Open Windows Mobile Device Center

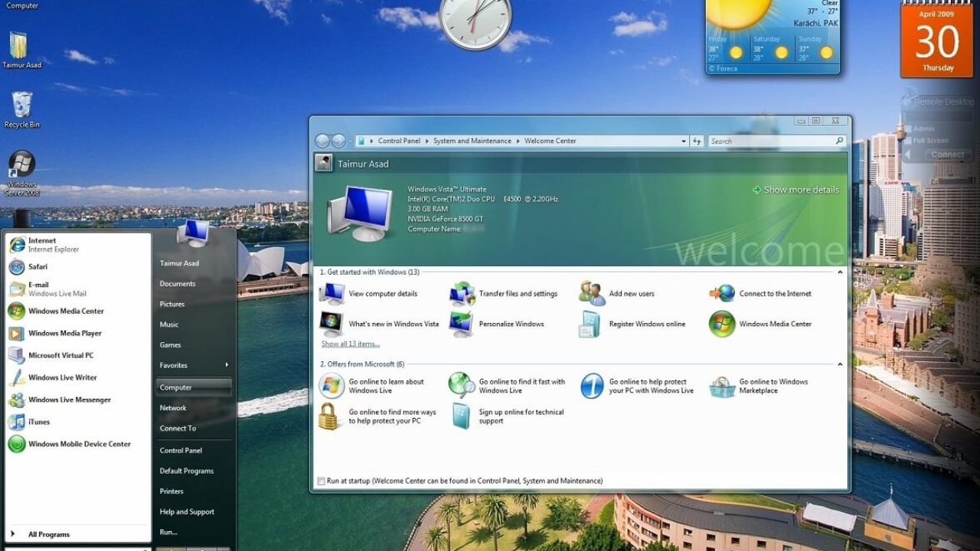click(77, 445)
